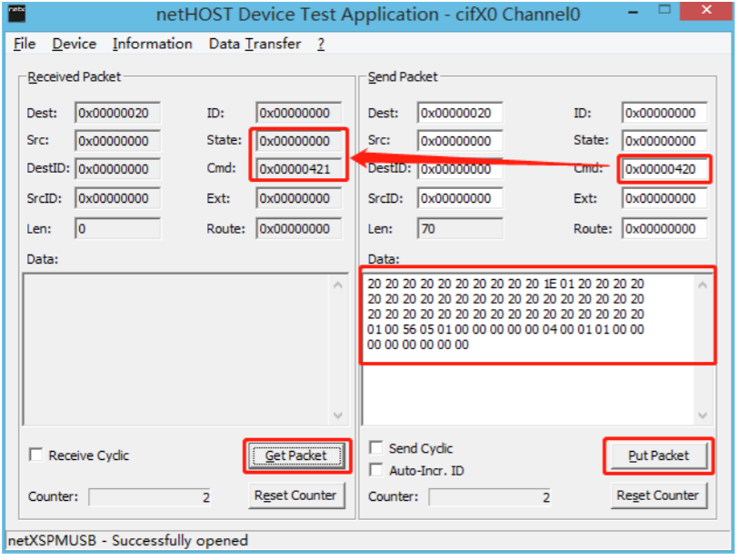
Task: Open the Information menu
Action: click(x=152, y=44)
